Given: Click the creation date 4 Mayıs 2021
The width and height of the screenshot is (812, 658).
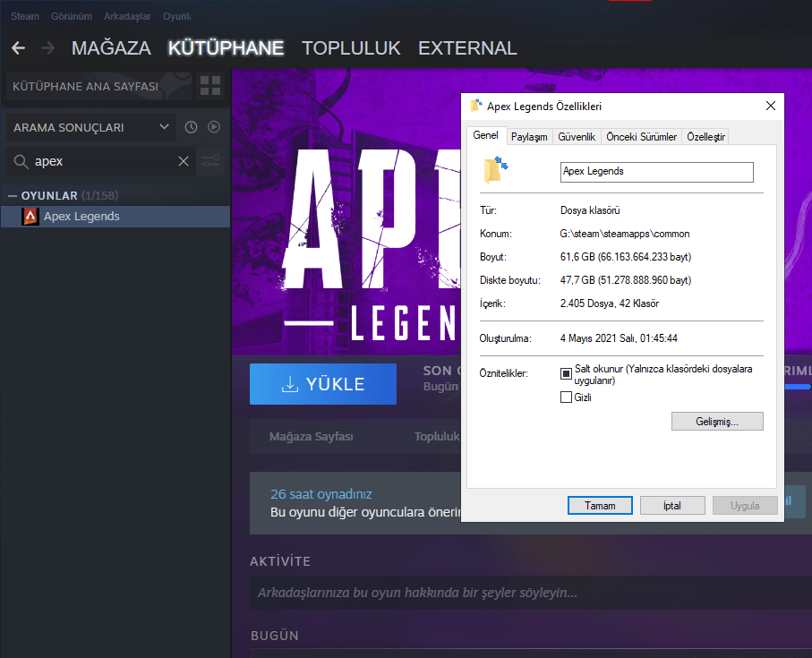Looking at the screenshot, I should coord(619,338).
